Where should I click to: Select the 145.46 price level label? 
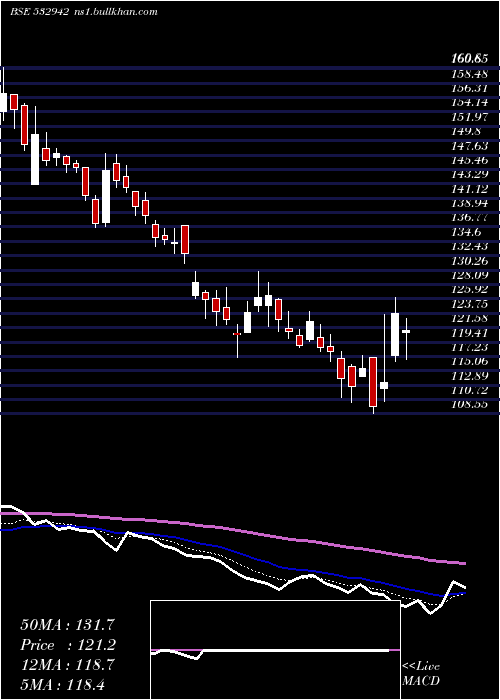[469, 160]
